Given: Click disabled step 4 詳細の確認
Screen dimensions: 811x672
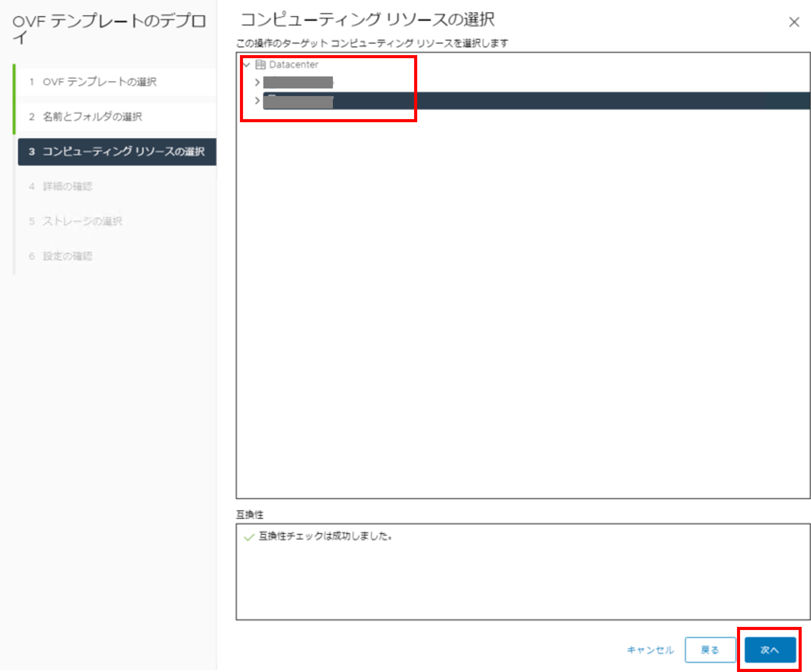Looking at the screenshot, I should coord(67,187).
